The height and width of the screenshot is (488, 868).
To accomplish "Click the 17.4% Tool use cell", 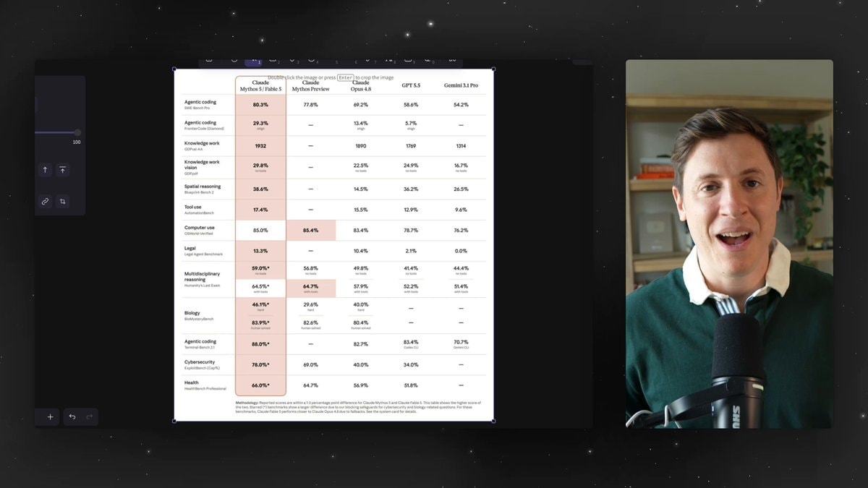I will (x=260, y=210).
